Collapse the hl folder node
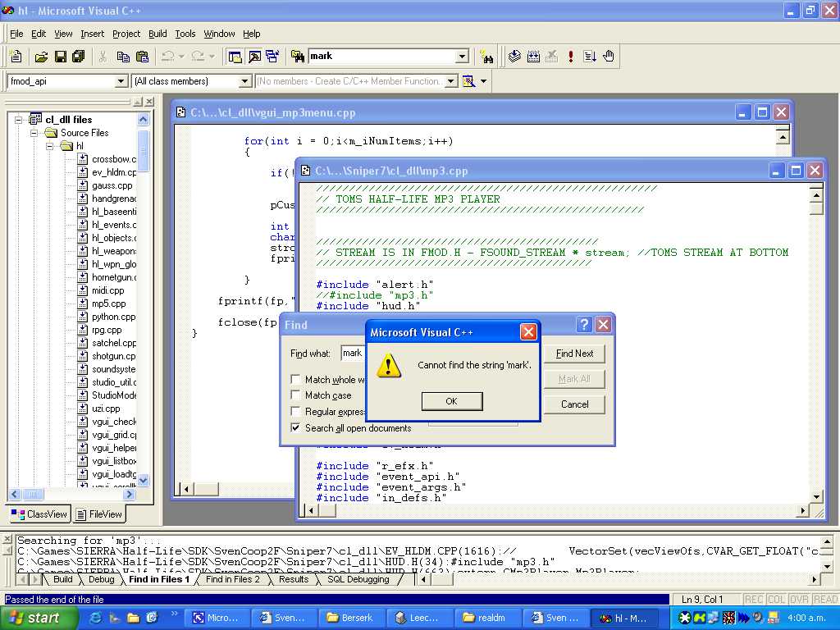This screenshot has width=840, height=630. click(50, 146)
